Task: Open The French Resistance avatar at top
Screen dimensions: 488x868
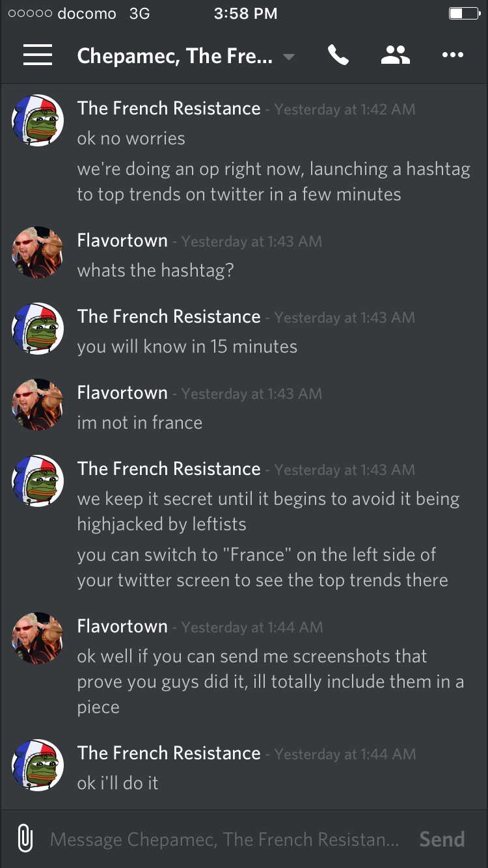Action: click(38, 120)
